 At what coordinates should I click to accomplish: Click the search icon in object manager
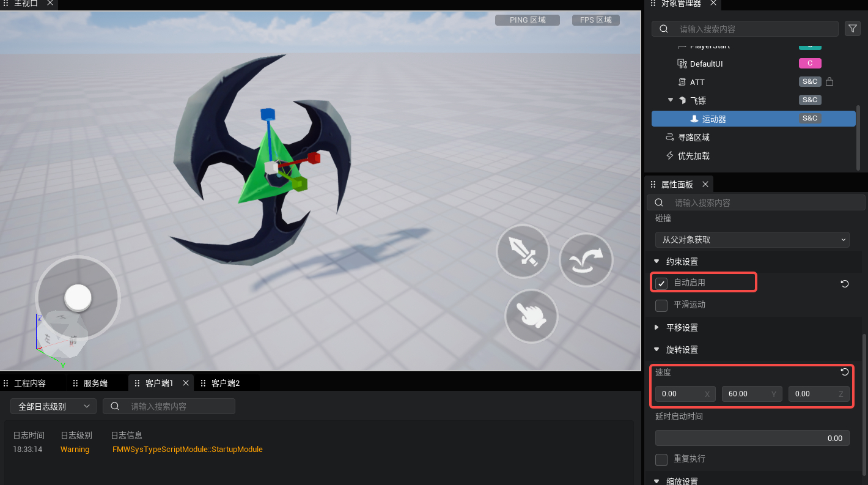tap(664, 29)
